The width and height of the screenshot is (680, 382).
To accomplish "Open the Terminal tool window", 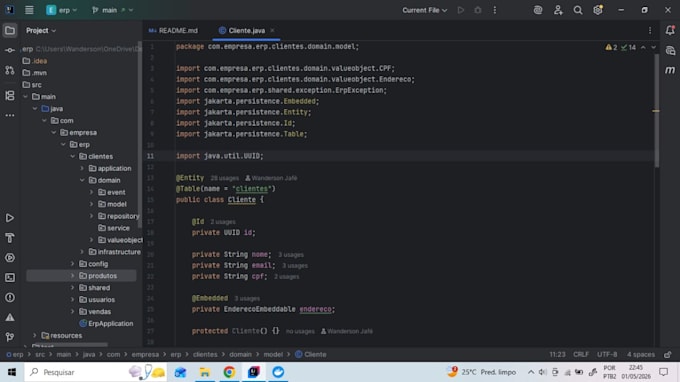I will [x=10, y=278].
